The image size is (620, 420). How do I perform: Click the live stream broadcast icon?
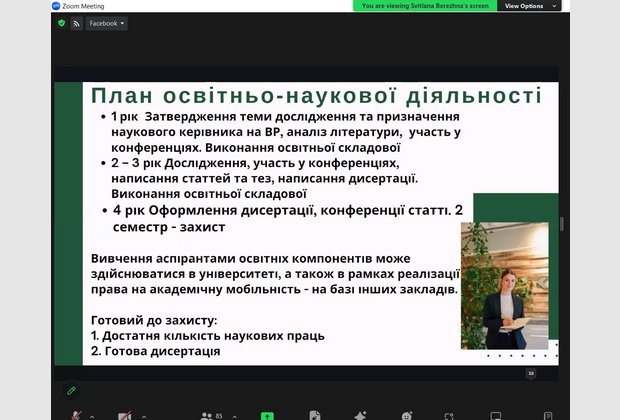pos(77,23)
